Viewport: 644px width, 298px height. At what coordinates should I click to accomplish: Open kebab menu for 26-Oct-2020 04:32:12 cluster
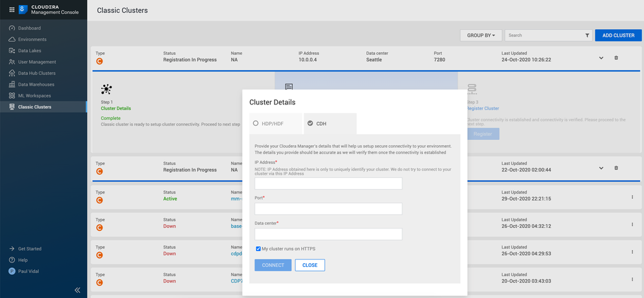pyautogui.click(x=632, y=225)
